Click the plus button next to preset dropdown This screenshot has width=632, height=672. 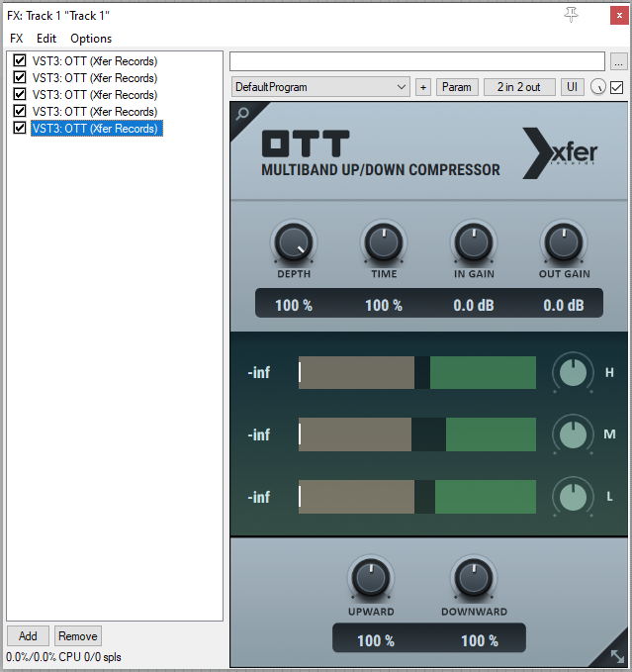tap(423, 87)
